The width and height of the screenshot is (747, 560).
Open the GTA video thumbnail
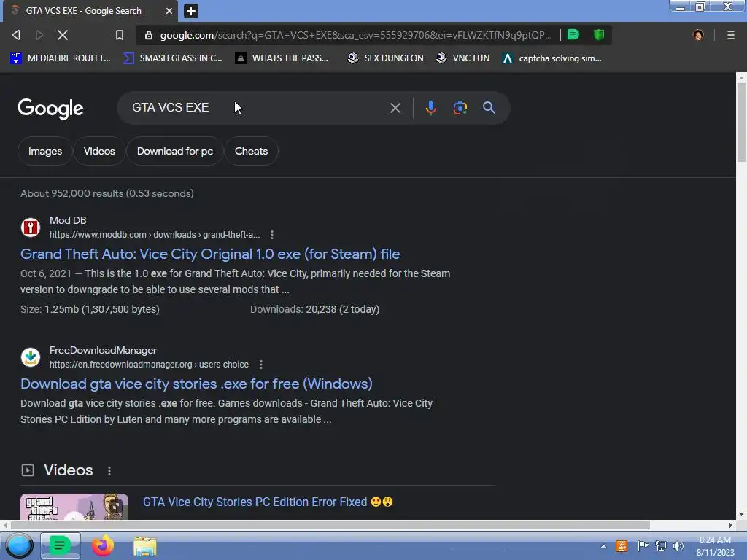tap(74, 507)
